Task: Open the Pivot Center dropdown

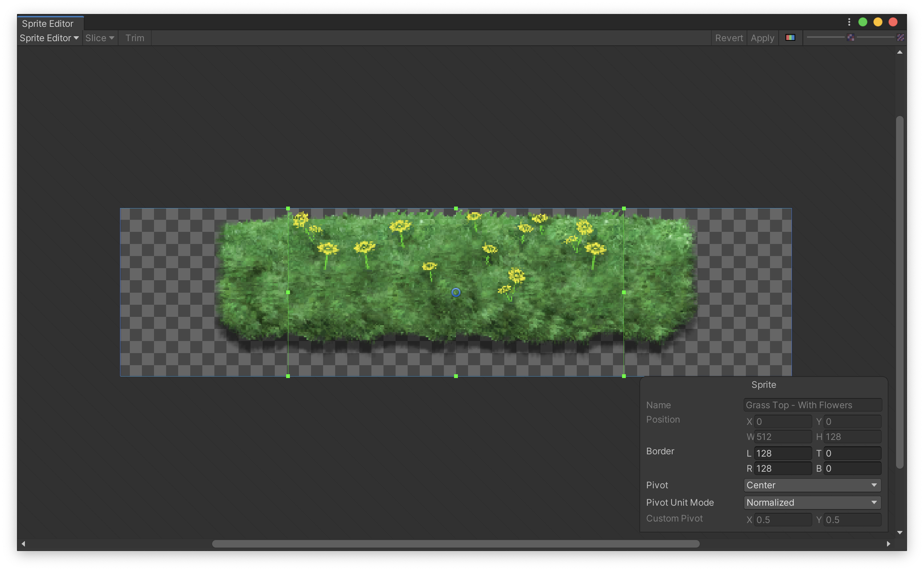Action: [x=812, y=485]
